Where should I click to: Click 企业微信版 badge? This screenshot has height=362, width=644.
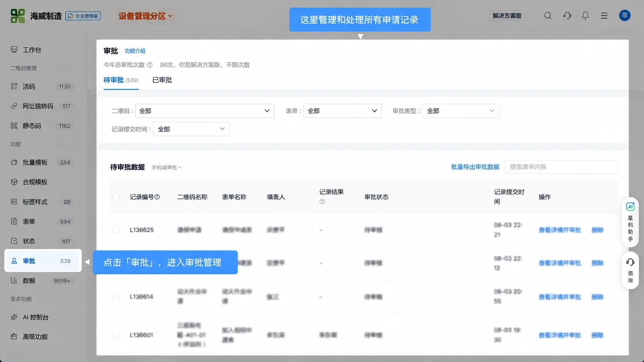tap(83, 16)
